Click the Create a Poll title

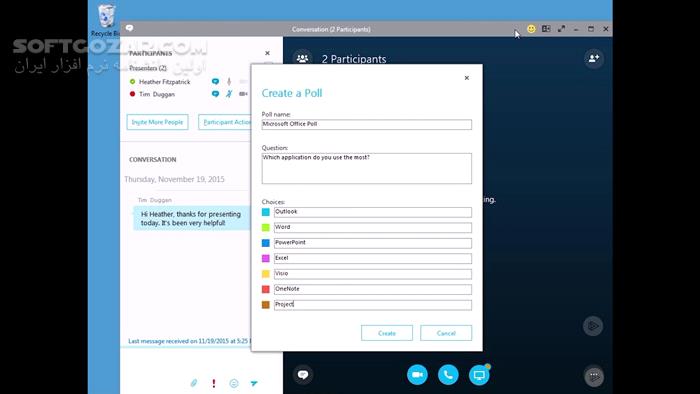coord(292,93)
